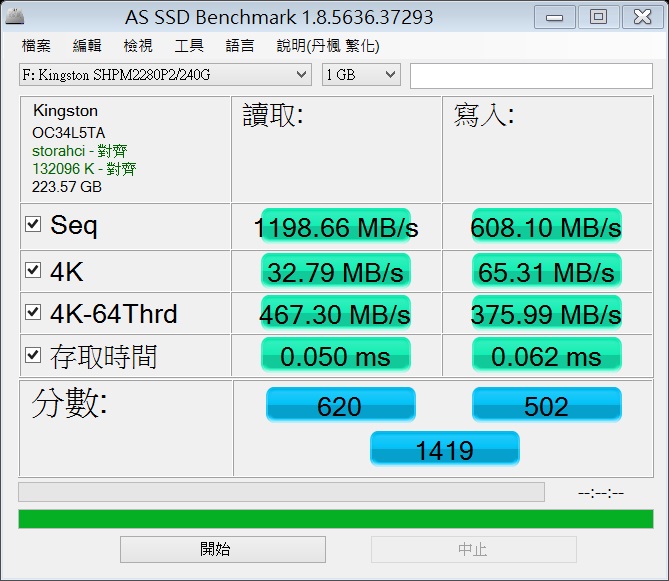The height and width of the screenshot is (581, 669).
Task: Click the read score 620
Action: click(x=340, y=405)
